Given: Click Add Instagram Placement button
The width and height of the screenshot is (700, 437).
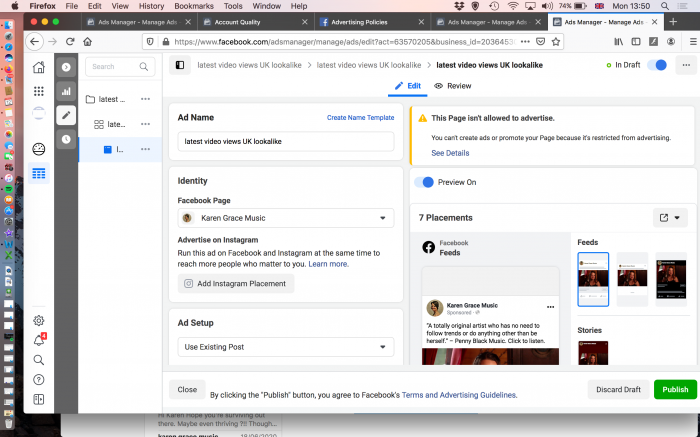Looking at the screenshot, I should 236,283.
